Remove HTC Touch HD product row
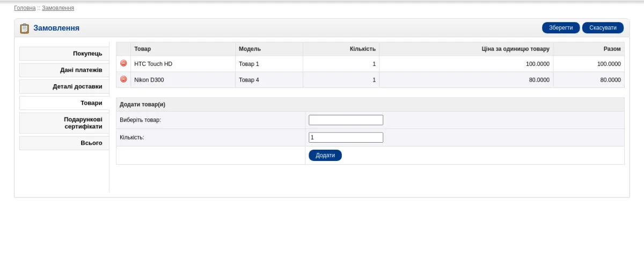This screenshot has width=644, height=265. tap(123, 63)
